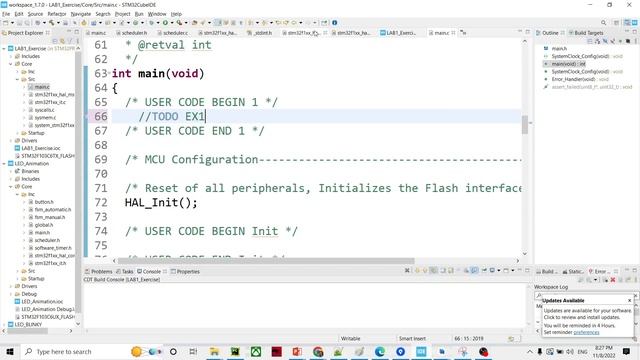Open the Navigate menu
Image resolution: width=640 pixels, height=360 pixels.
(x=81, y=14)
